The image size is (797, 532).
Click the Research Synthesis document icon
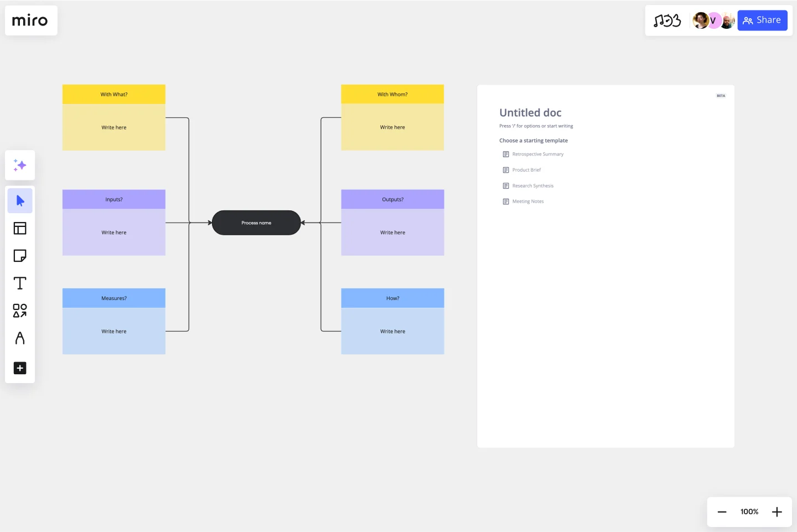coord(506,186)
